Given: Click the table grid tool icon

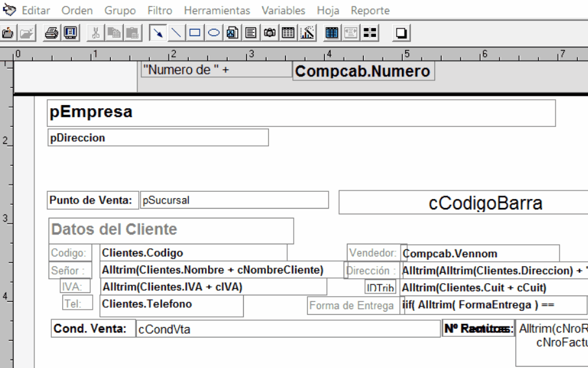Looking at the screenshot, I should click(288, 33).
